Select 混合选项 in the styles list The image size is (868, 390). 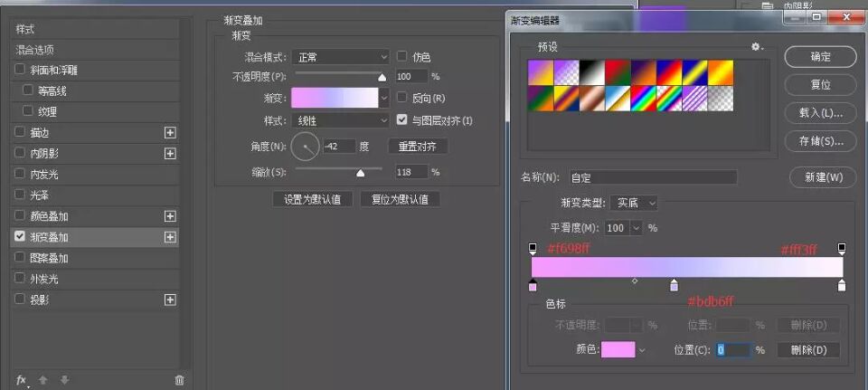point(95,50)
